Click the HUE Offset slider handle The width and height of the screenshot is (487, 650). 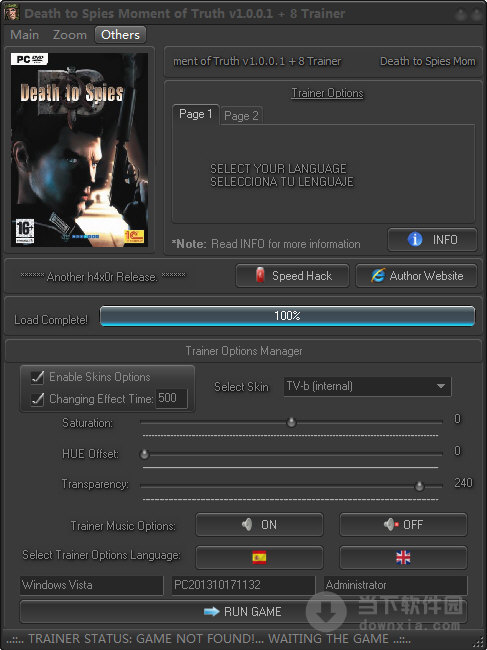144,454
